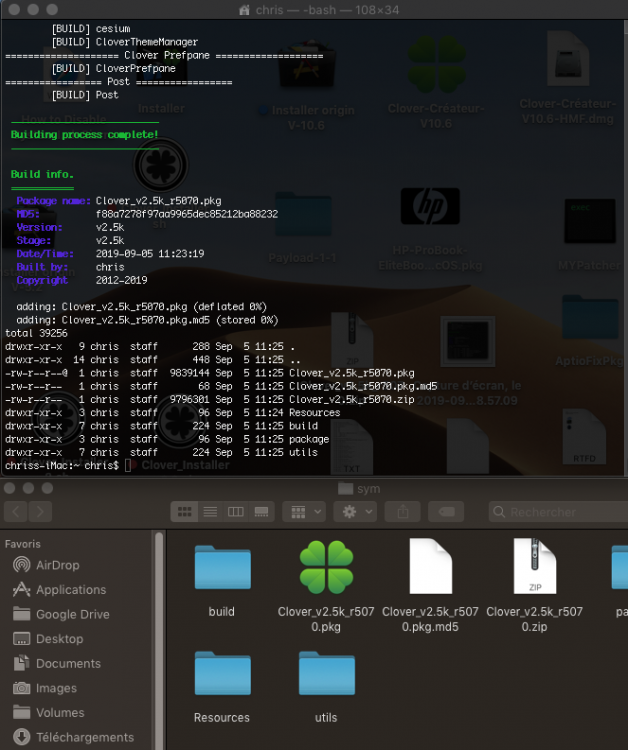Screen dimensions: 628x750
Task: Select the Clover_v2.5k_r5070.zip archive icon
Action: (x=535, y=566)
